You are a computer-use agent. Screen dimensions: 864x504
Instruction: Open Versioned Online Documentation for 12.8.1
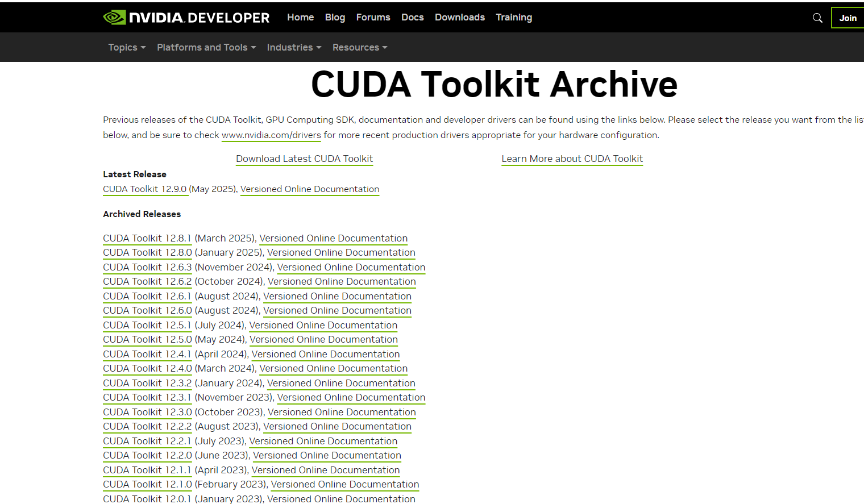coord(334,238)
